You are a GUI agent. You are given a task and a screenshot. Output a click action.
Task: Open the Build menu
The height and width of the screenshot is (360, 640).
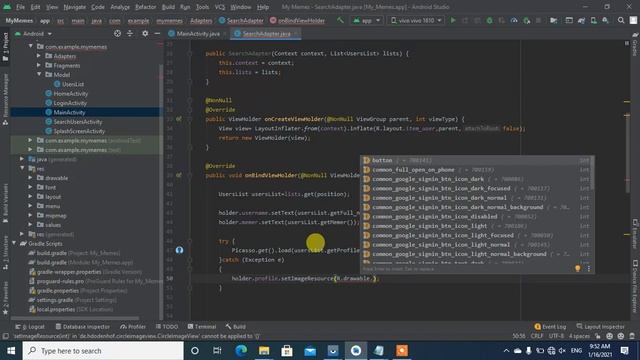coord(168,7)
